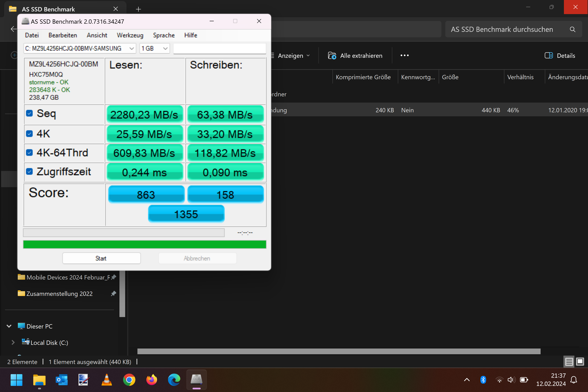
Task: Toggle the Details pane button
Action: pyautogui.click(x=560, y=56)
